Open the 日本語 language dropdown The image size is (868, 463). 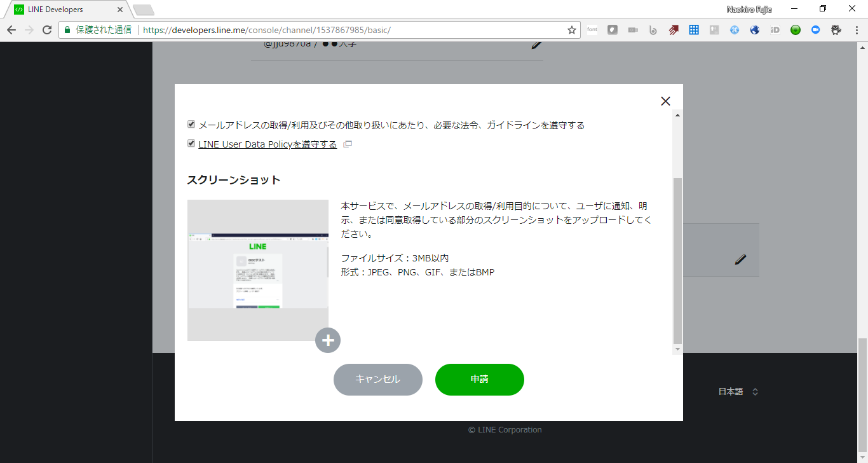coord(739,391)
